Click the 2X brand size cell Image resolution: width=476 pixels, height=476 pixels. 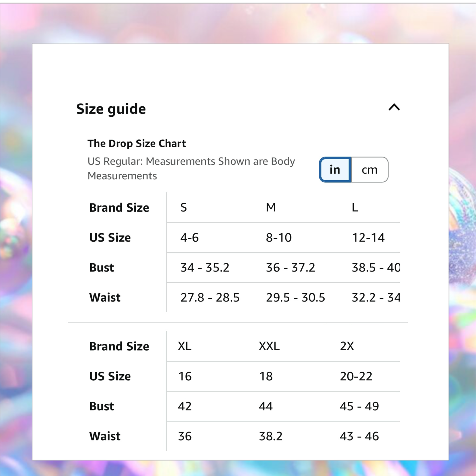(347, 346)
